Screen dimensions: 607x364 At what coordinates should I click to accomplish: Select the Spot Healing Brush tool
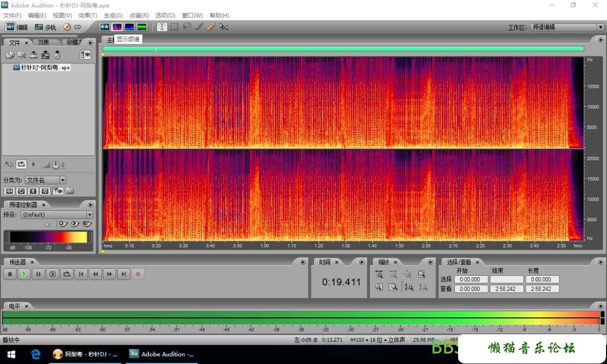click(211, 27)
